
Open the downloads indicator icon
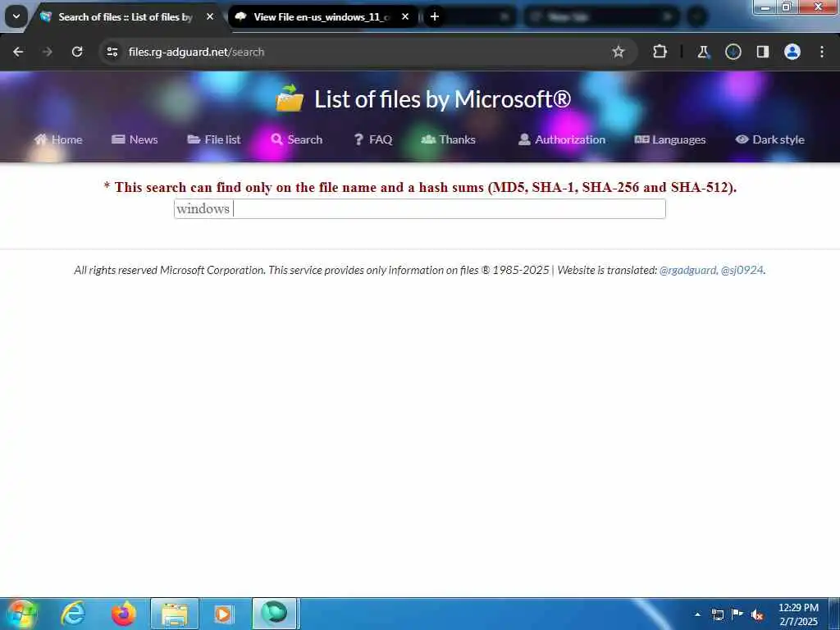[x=733, y=52]
